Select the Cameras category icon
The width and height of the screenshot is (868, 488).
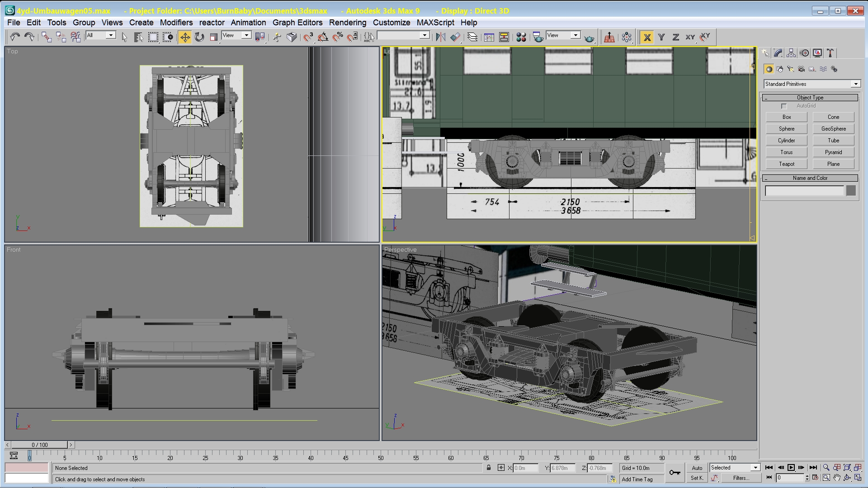(801, 69)
